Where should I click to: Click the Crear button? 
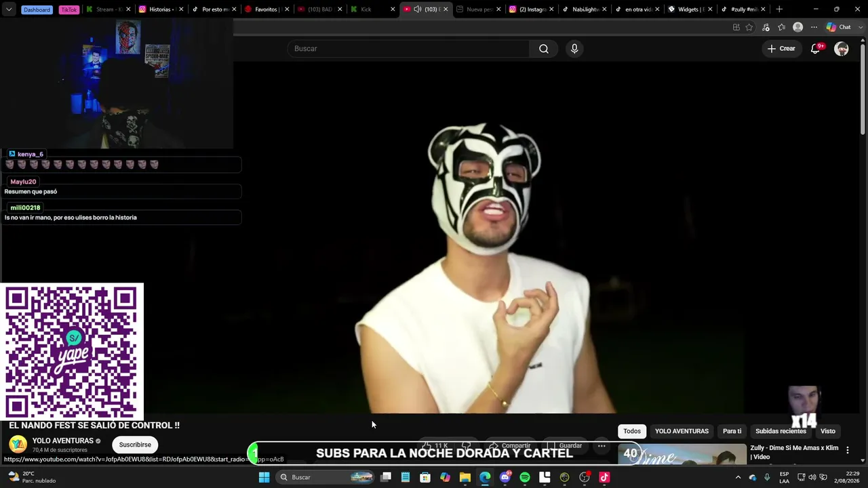781,49
